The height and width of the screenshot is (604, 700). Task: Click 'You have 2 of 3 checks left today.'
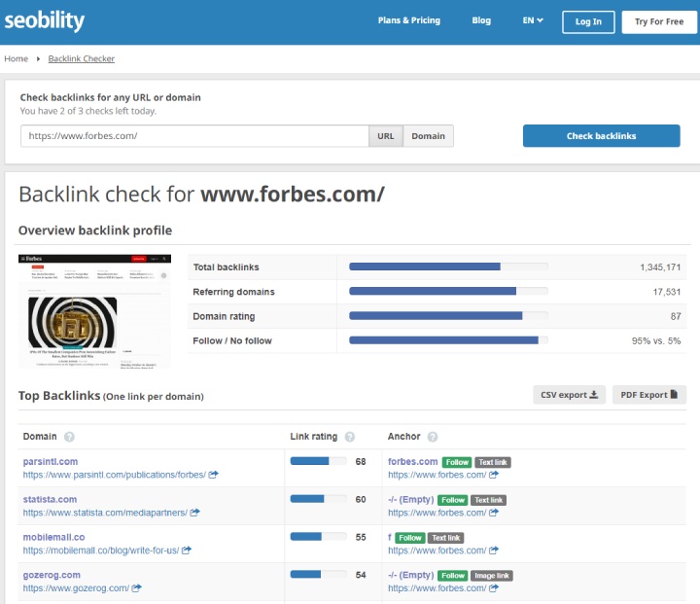tap(87, 111)
